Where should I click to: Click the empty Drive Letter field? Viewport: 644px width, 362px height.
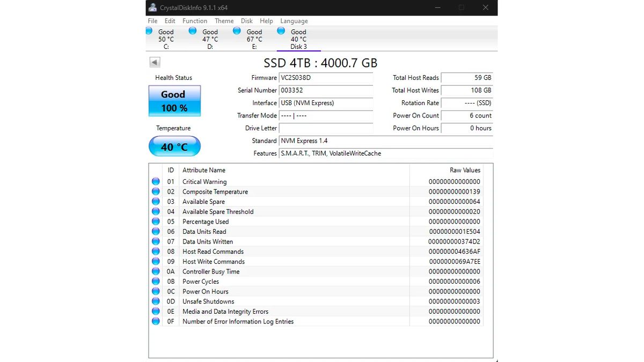(326, 128)
